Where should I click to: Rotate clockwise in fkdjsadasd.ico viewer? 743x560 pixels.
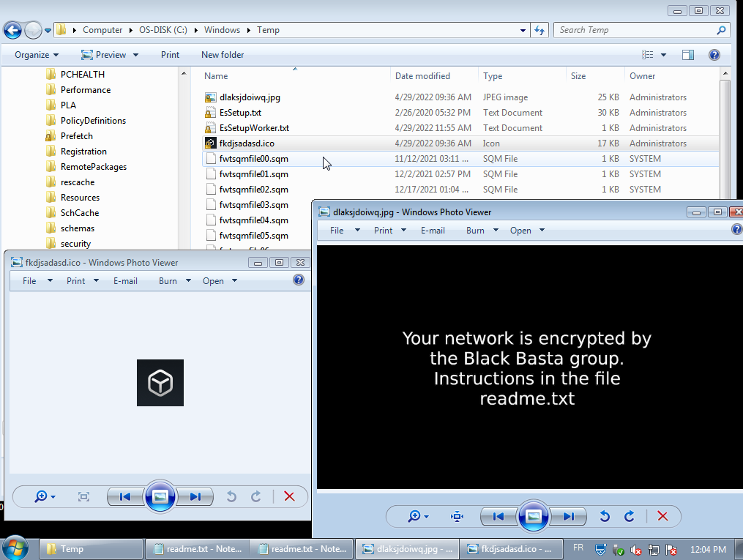pos(256,496)
